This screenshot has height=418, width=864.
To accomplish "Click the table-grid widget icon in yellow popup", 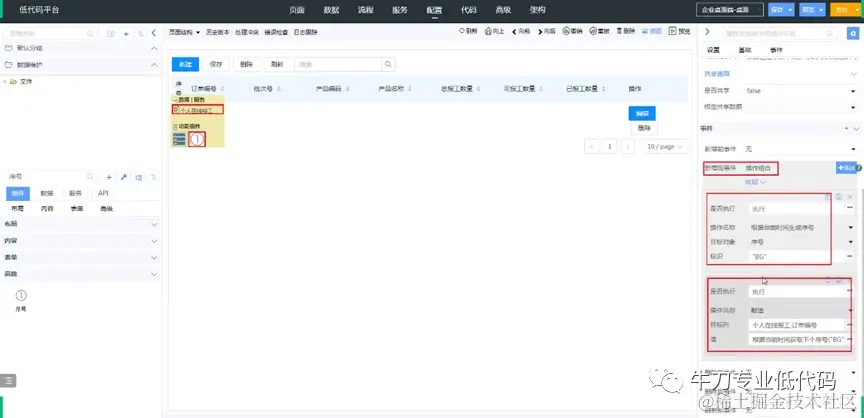I will click(179, 139).
